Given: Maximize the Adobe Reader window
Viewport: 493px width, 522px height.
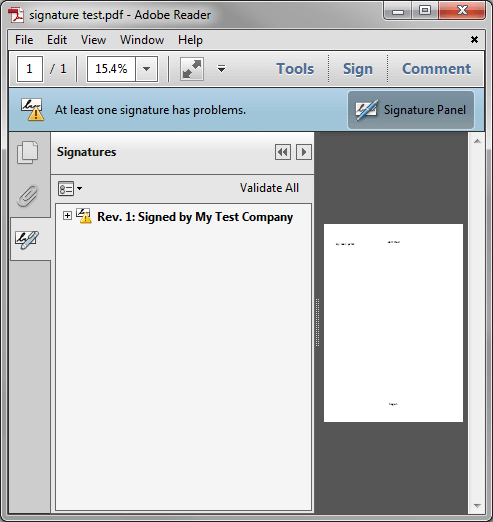Looking at the screenshot, I should point(425,11).
